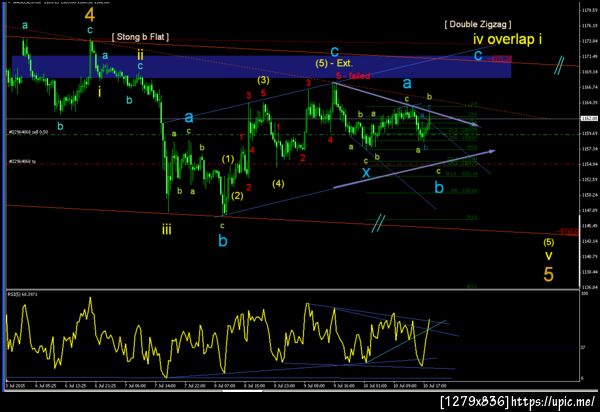The image size is (600, 412).
Task: Click the 1171.49 price axis label
Action: pyautogui.click(x=590, y=56)
